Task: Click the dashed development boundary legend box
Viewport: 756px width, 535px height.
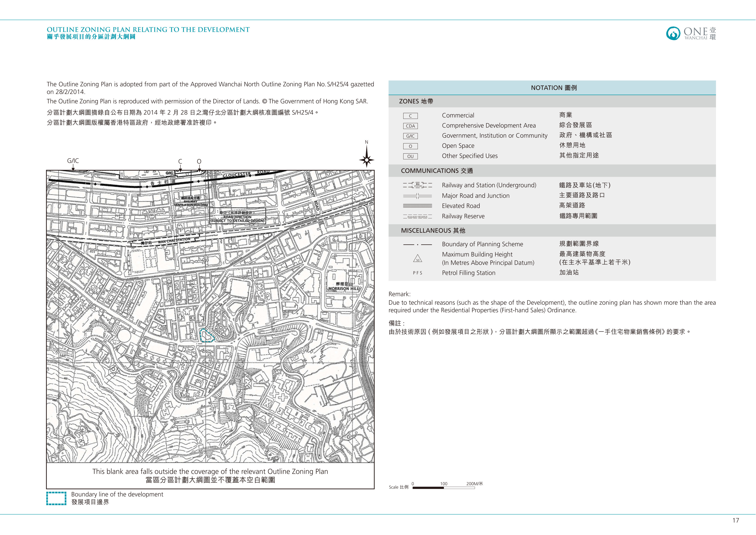Action: [x=56, y=498]
